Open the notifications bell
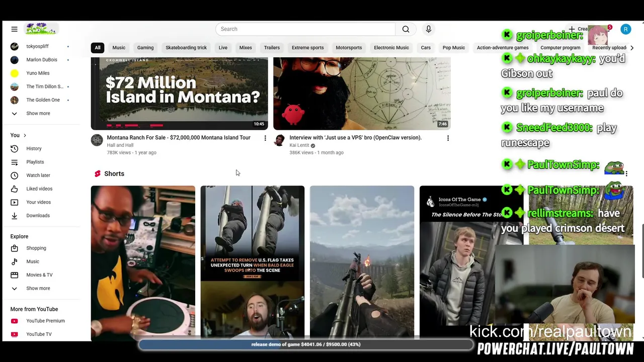 pos(606,29)
